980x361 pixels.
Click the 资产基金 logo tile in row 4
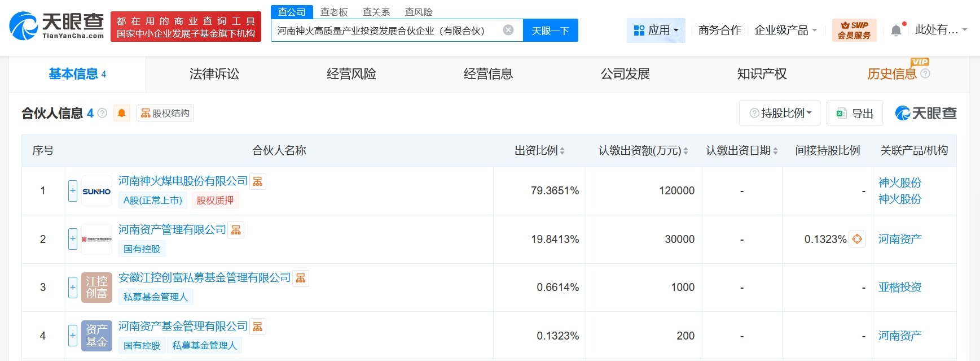point(96,336)
